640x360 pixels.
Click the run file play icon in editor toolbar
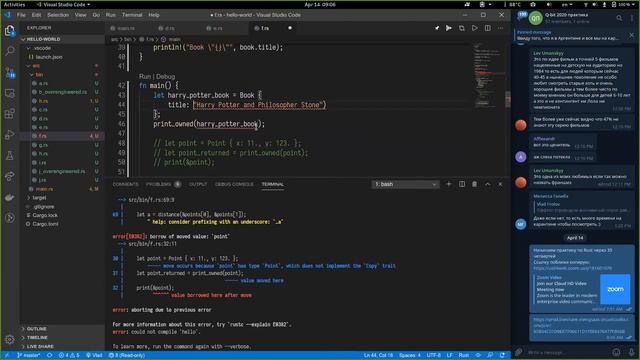coord(475,28)
